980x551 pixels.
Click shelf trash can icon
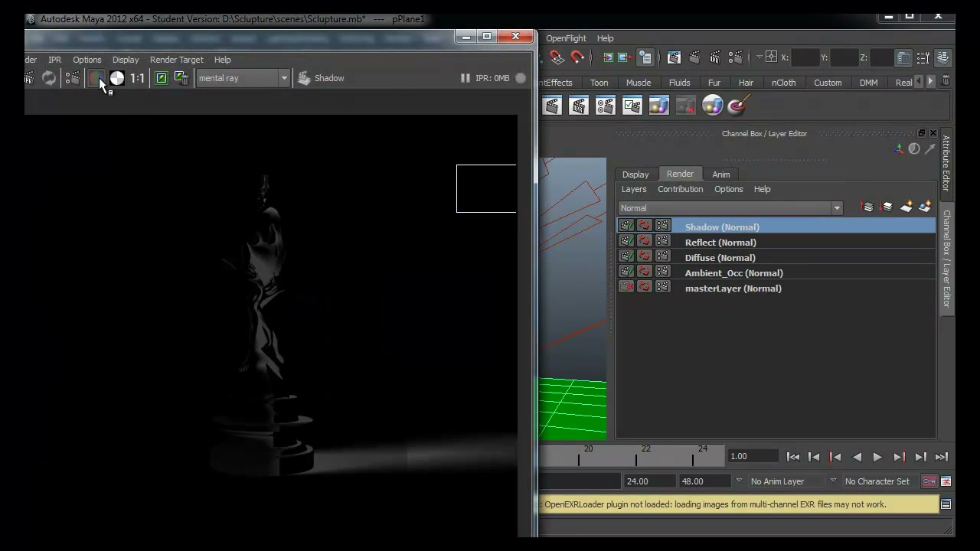(x=946, y=81)
